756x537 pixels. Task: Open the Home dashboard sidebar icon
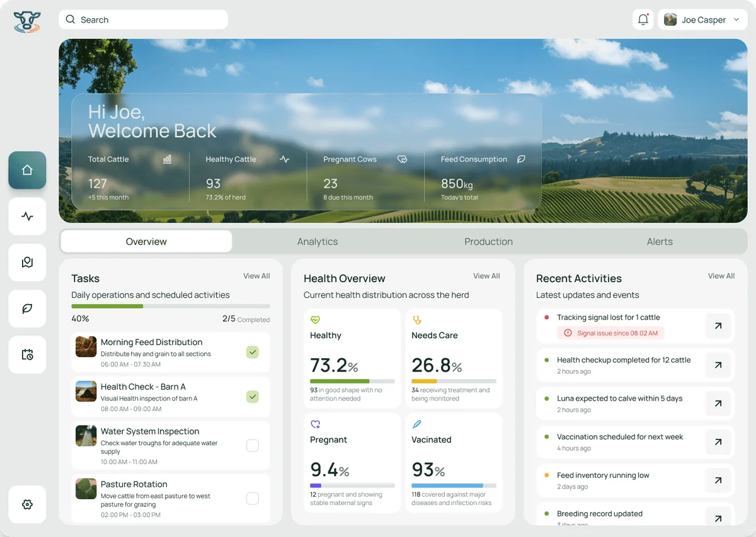coord(27,170)
